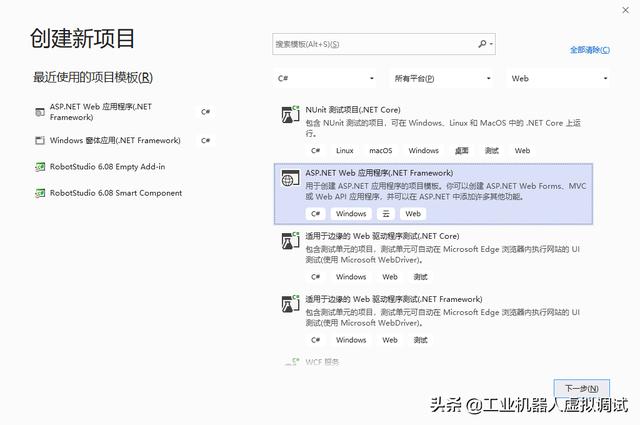Click the Web driver test (.NET Core) icon
The height and width of the screenshot is (425, 640).
(x=290, y=241)
